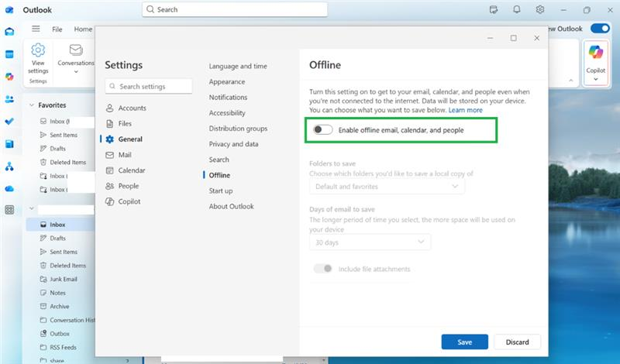Open Mail from the left app bar
620x364 pixels.
(9, 32)
